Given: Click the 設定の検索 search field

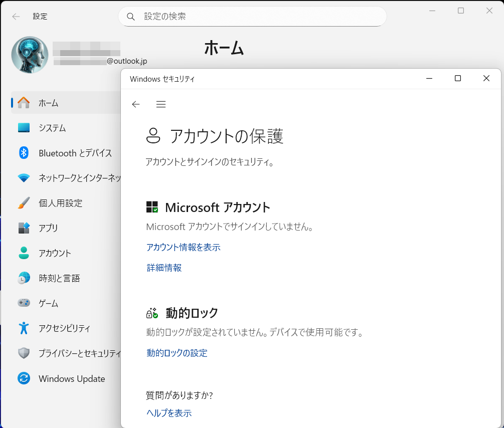Looking at the screenshot, I should 252,17.
